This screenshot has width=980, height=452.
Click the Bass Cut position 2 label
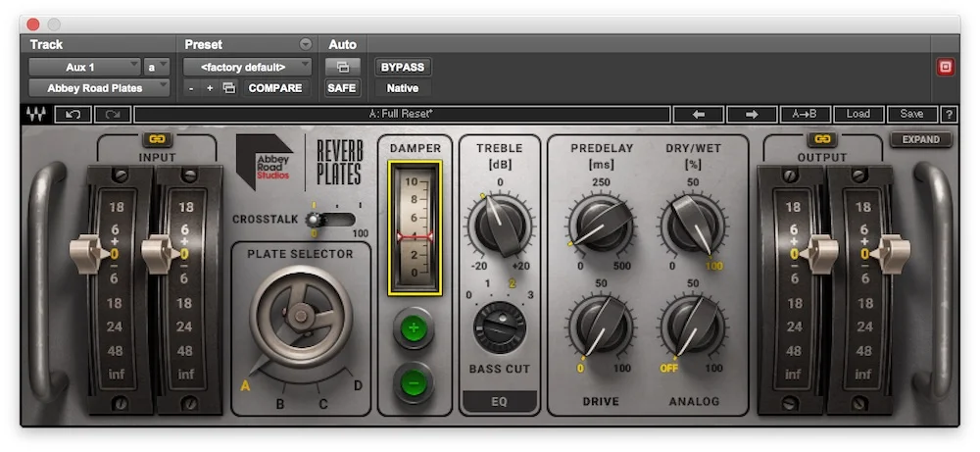coord(512,283)
